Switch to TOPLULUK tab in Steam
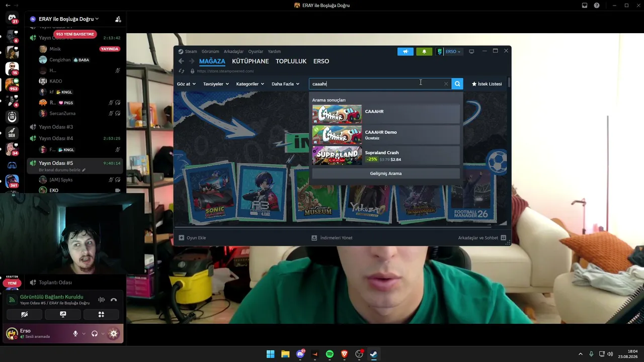 [x=291, y=61]
